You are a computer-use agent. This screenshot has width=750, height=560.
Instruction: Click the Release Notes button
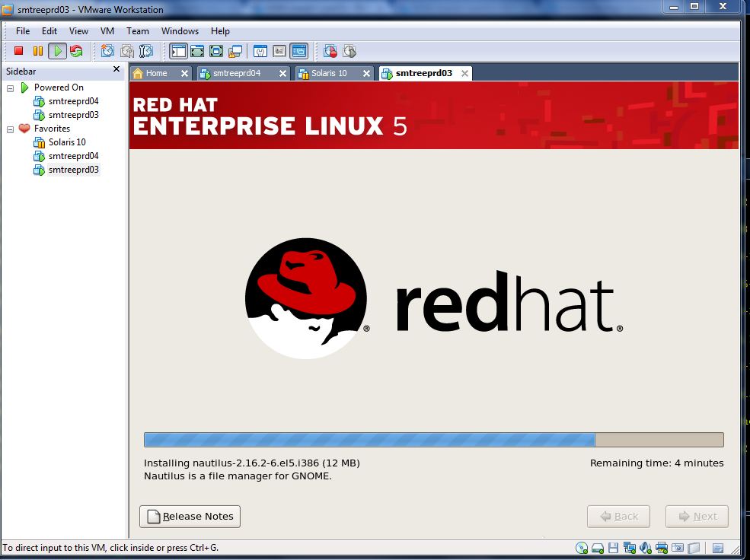(189, 516)
